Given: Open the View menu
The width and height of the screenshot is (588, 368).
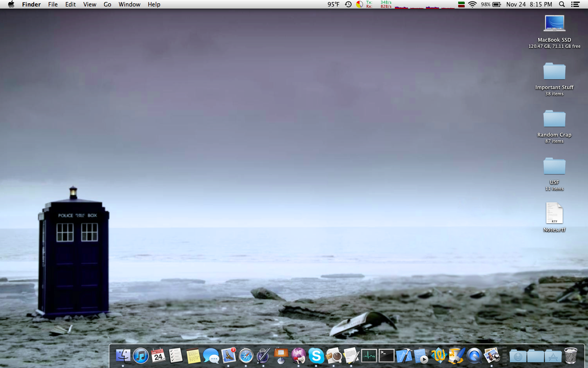Looking at the screenshot, I should pyautogui.click(x=90, y=4).
